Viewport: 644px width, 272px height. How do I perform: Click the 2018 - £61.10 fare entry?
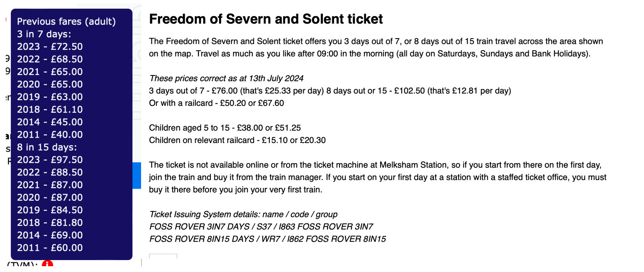coord(50,109)
